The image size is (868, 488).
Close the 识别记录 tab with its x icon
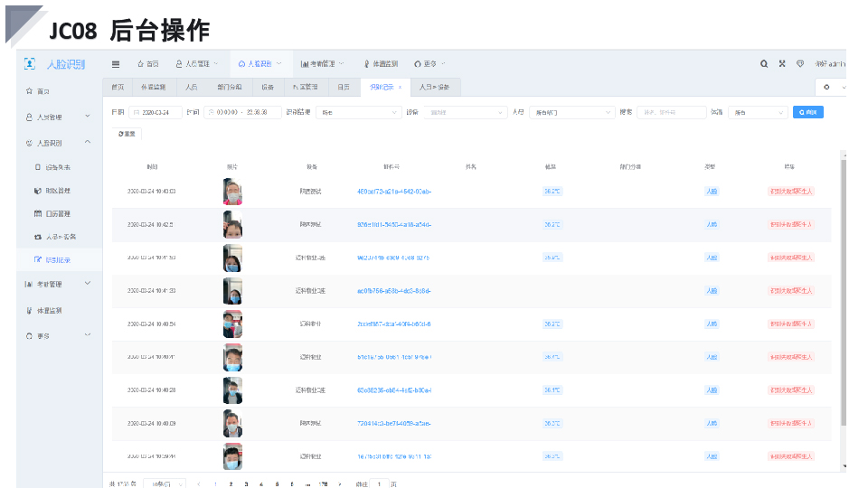tap(400, 88)
